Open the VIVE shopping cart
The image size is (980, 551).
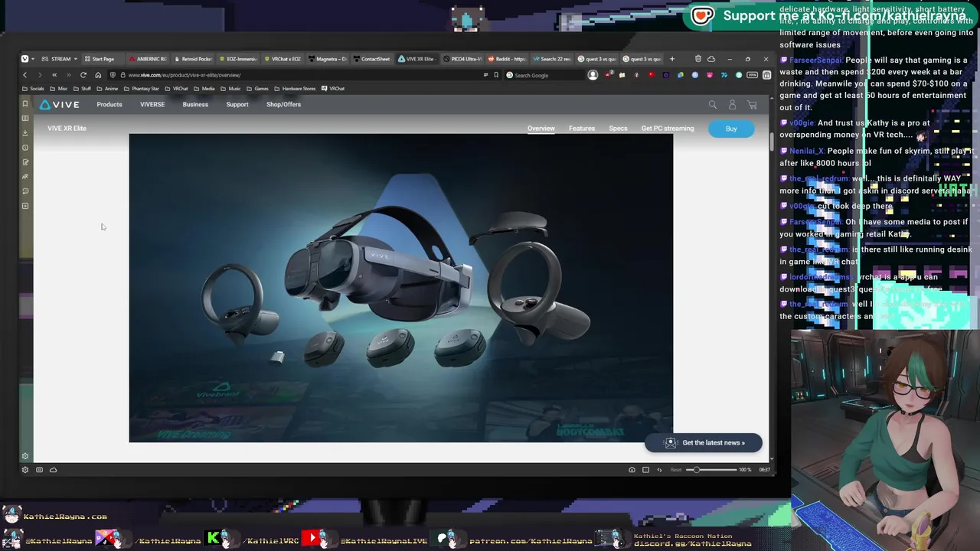(752, 105)
